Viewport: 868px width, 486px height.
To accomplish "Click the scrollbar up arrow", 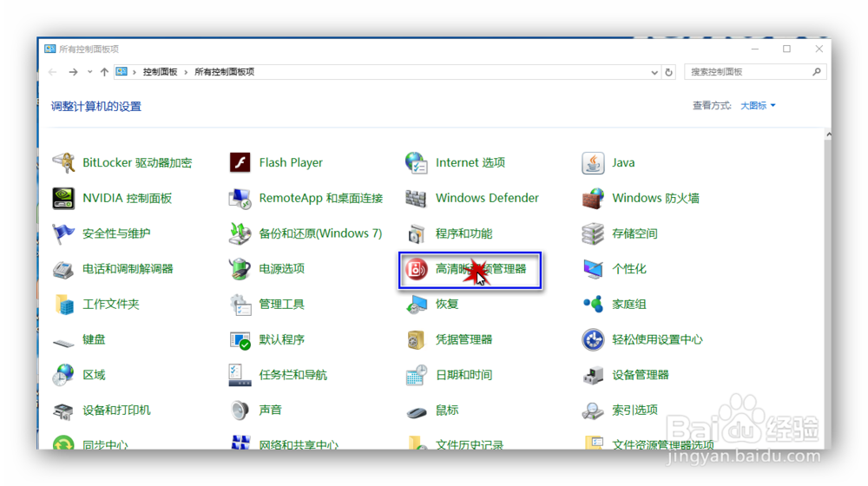I will click(x=828, y=135).
